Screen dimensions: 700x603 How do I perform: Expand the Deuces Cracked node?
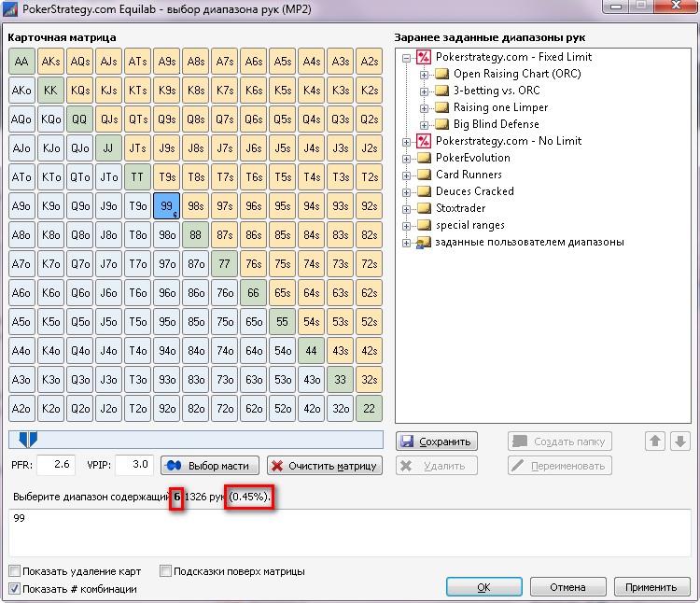406,192
